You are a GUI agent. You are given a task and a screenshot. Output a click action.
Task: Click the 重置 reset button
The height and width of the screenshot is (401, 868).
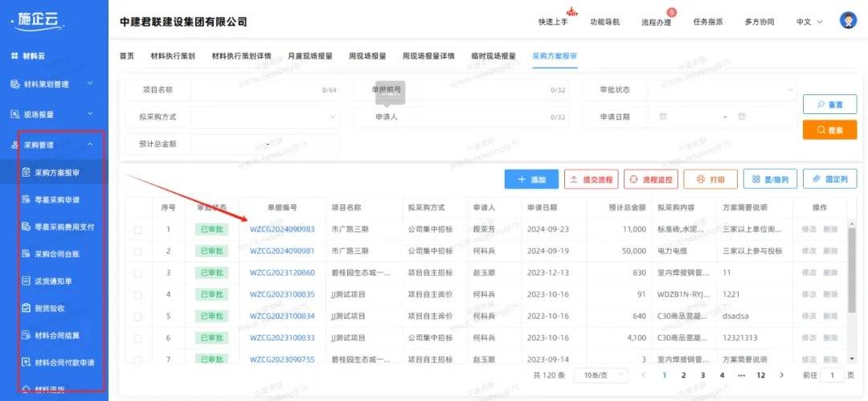tap(829, 104)
